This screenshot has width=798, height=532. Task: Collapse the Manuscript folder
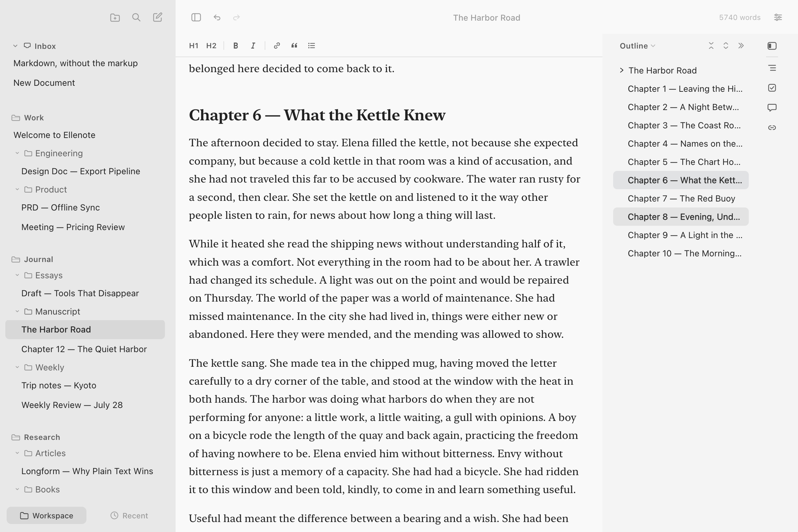pos(17,312)
